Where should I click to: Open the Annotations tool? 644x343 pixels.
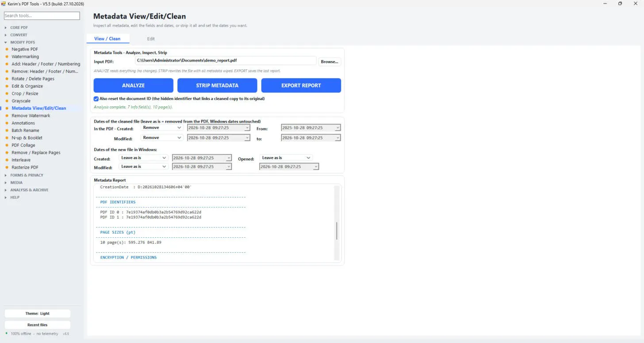[x=23, y=123]
